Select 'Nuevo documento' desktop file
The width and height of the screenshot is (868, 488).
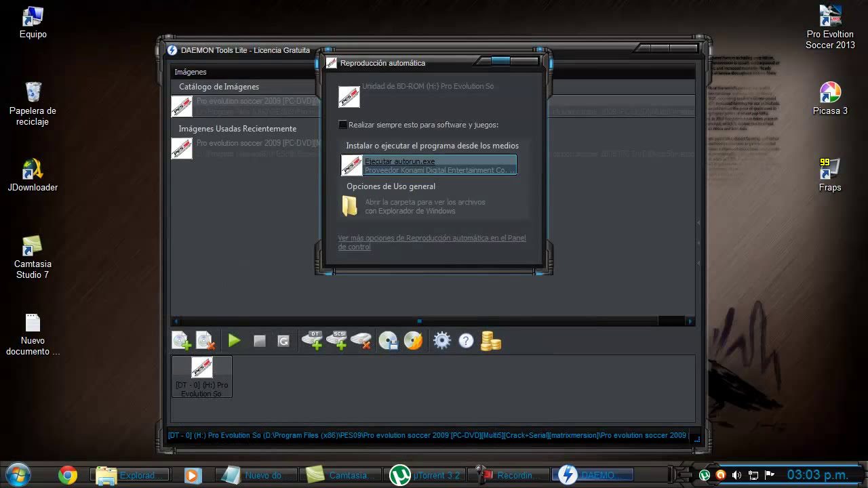pyautogui.click(x=33, y=334)
